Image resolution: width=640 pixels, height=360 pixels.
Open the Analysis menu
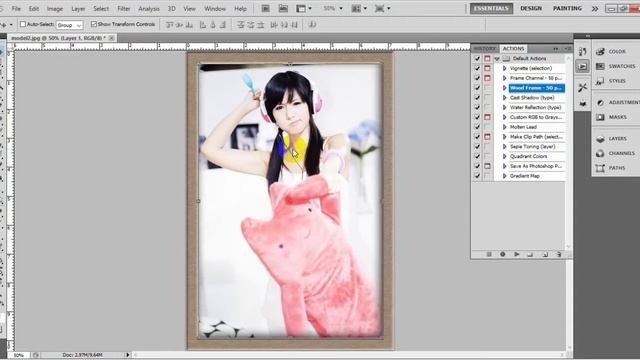pyautogui.click(x=149, y=9)
